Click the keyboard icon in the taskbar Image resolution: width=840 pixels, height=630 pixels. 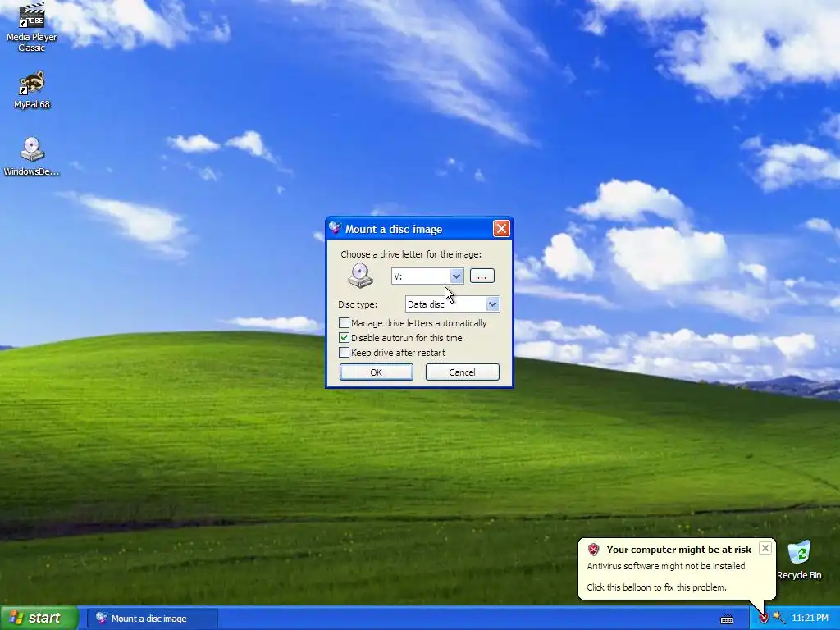click(727, 619)
